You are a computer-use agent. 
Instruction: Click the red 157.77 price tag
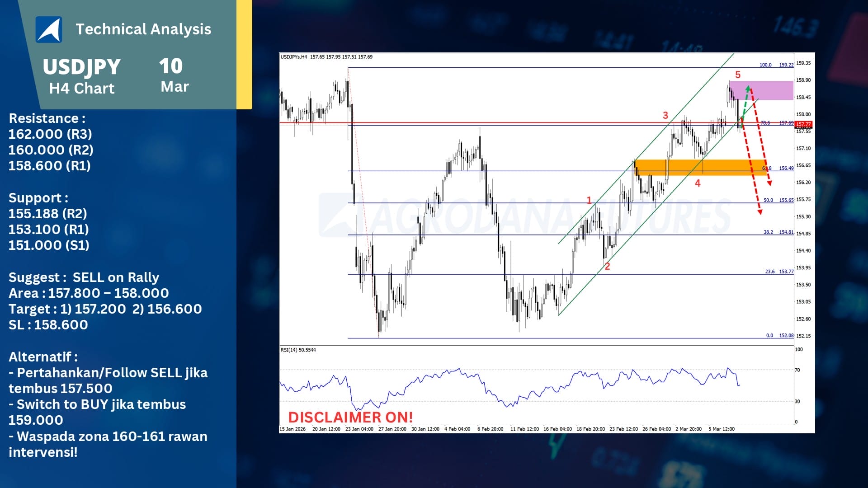[x=803, y=124]
